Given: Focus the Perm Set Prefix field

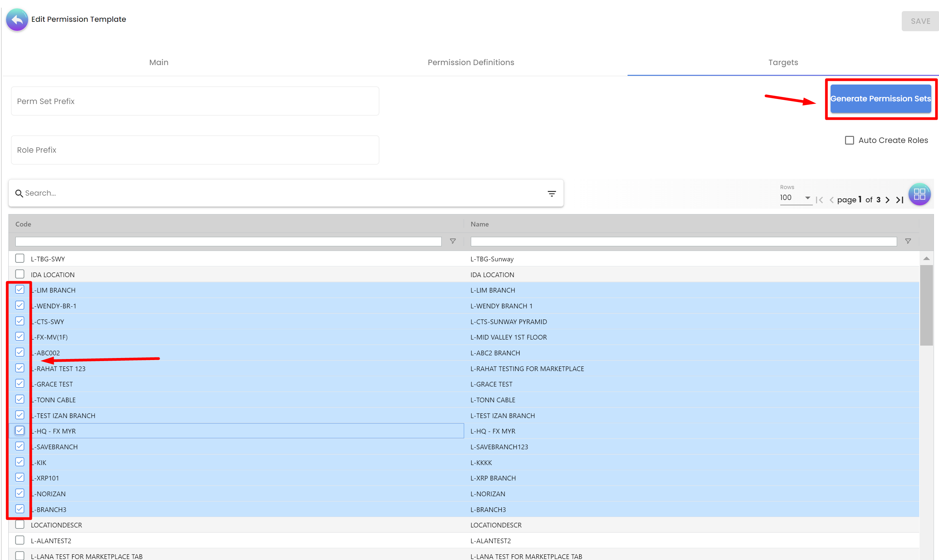Looking at the screenshot, I should click(195, 101).
